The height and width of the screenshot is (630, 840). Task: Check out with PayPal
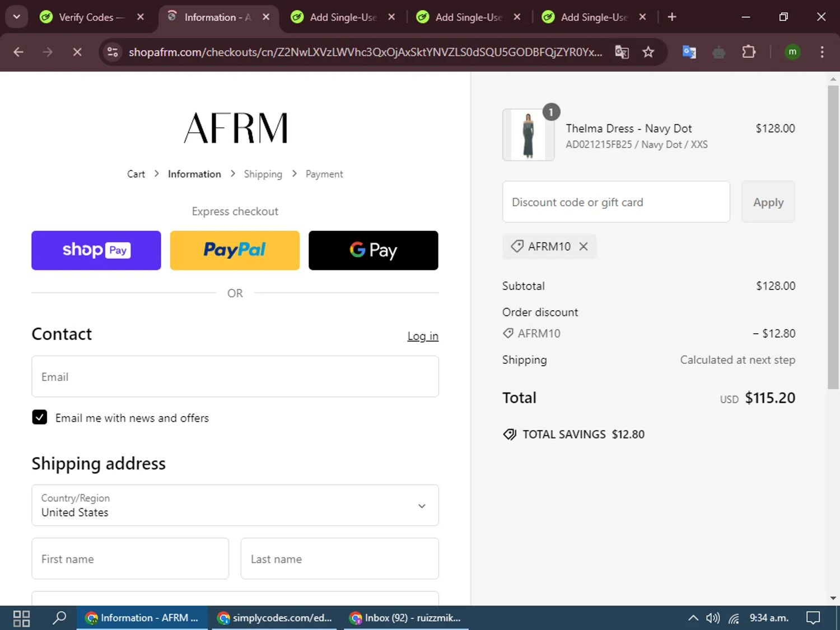pos(235,250)
